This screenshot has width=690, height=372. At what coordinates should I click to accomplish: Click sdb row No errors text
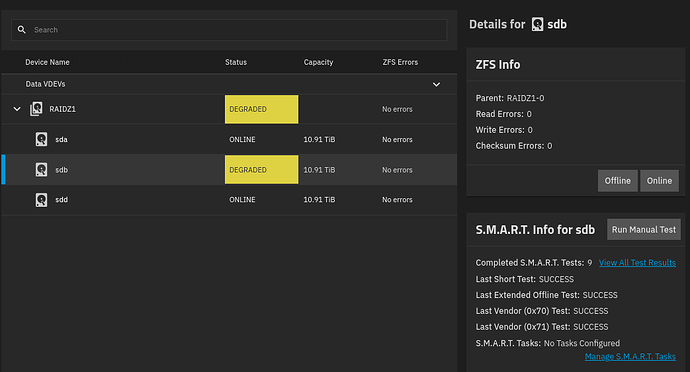click(x=397, y=170)
